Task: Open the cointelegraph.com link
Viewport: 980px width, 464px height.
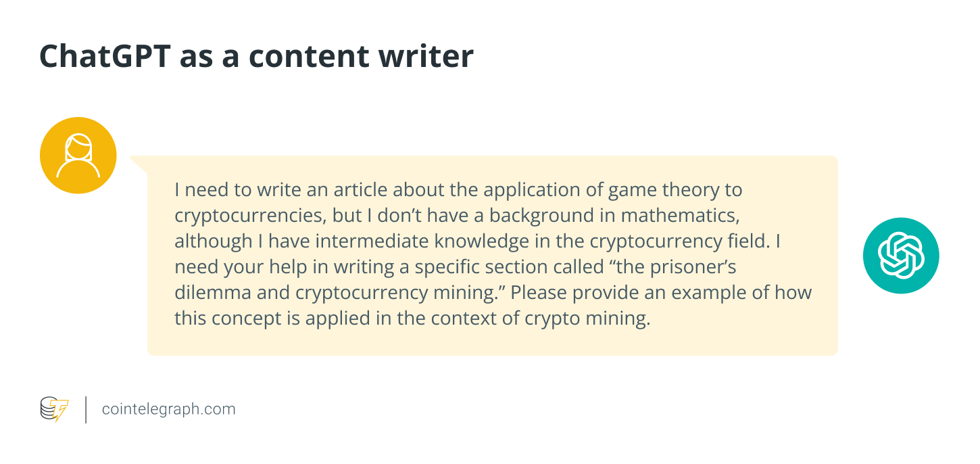Action: tap(168, 409)
